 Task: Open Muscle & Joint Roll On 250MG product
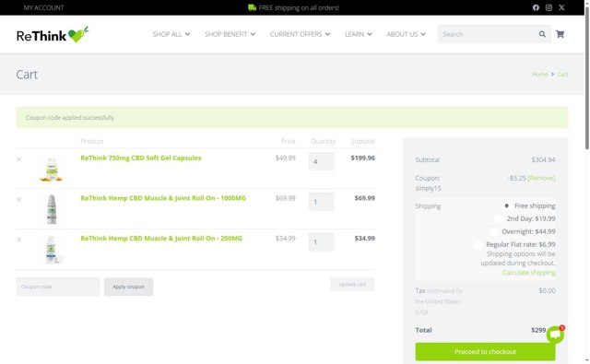[x=161, y=239]
